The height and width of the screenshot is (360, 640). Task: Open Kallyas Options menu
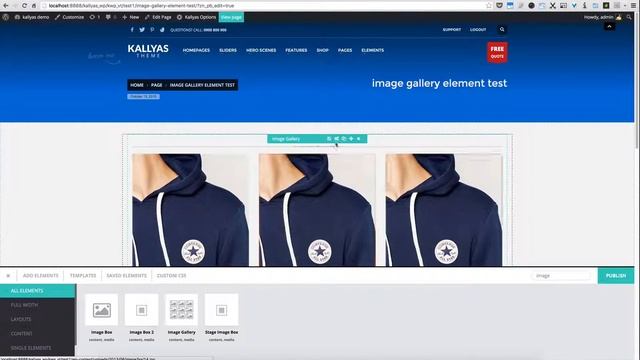pyautogui.click(x=196, y=17)
